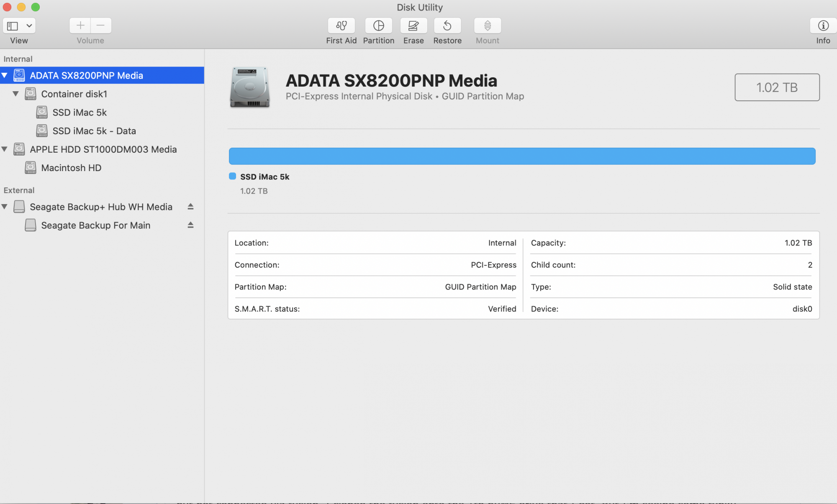This screenshot has height=504, width=837.
Task: Click the View label in toolbar
Action: pos(19,41)
